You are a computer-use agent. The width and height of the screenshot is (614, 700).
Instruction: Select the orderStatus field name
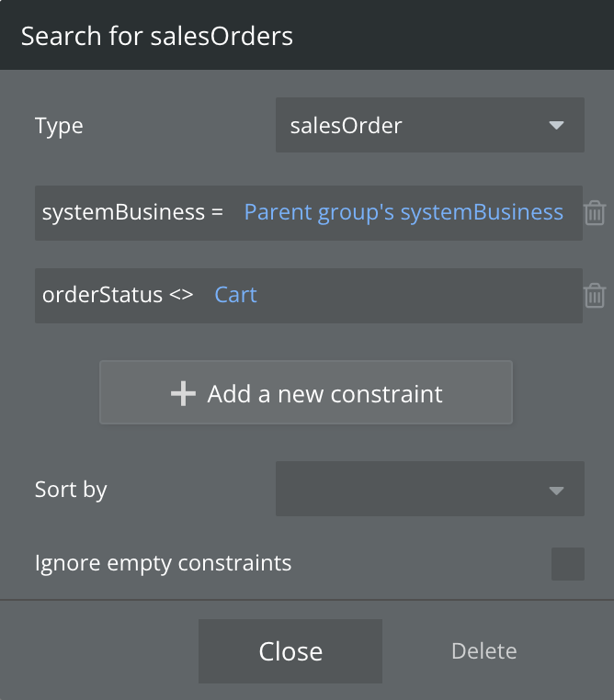(102, 295)
